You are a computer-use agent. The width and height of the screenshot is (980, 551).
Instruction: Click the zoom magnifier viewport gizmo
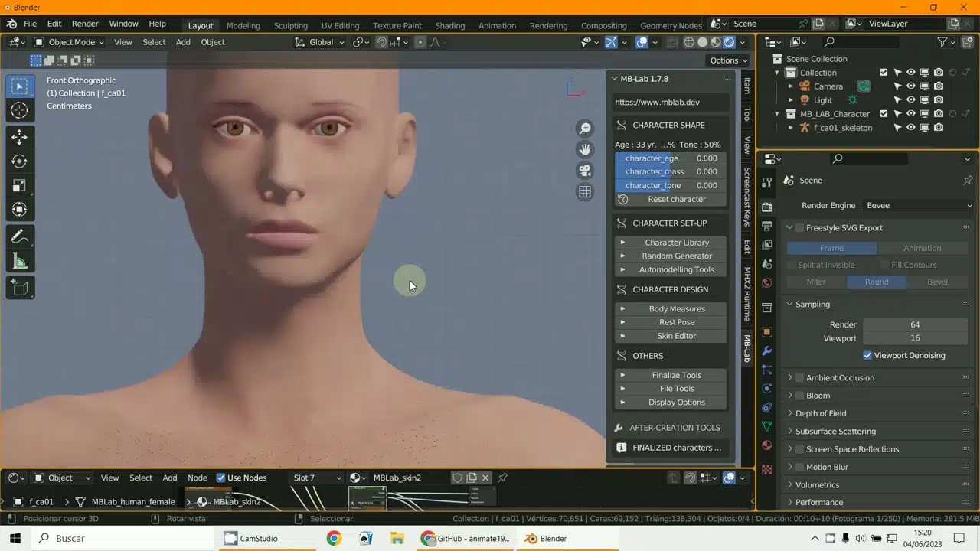(x=585, y=129)
